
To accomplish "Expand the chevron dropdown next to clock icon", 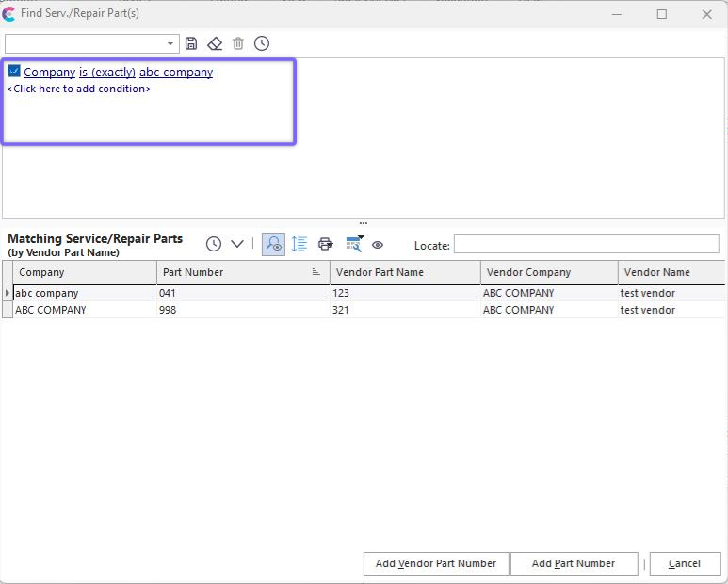I will (237, 244).
